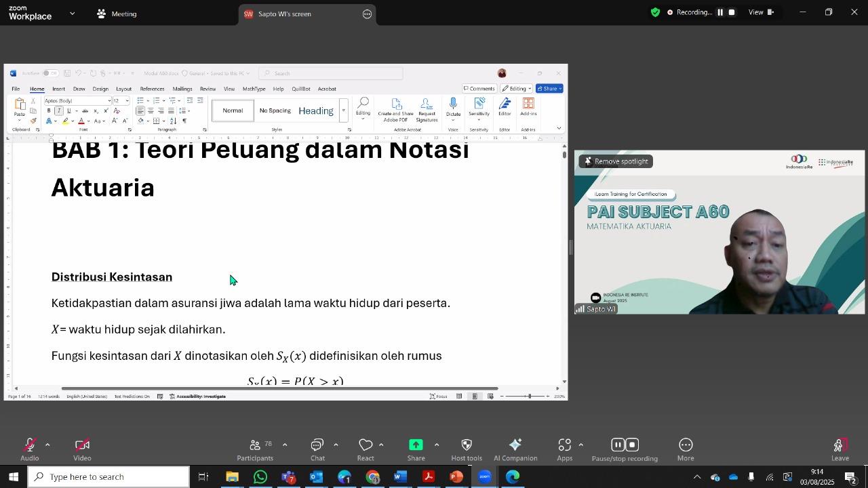868x488 pixels.
Task: Click Create and Share Adobe PDF
Action: pyautogui.click(x=396, y=110)
